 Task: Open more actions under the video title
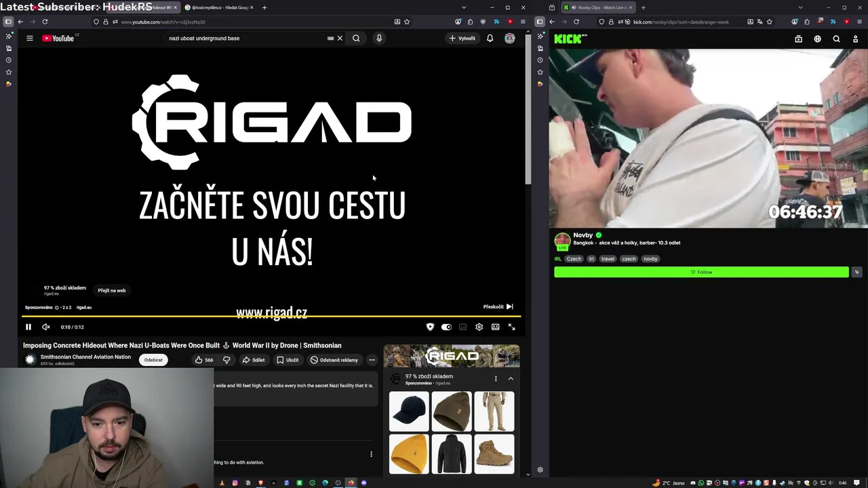pos(372,360)
